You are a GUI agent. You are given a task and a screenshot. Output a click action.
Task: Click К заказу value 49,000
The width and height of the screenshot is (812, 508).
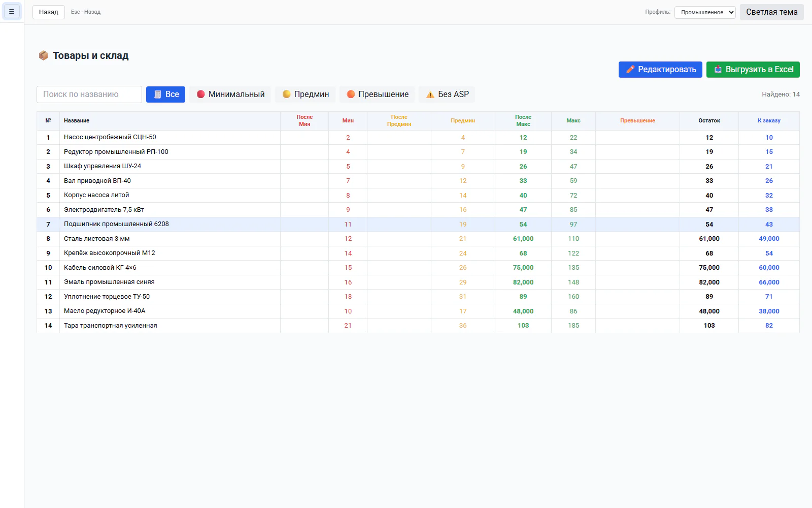click(769, 239)
